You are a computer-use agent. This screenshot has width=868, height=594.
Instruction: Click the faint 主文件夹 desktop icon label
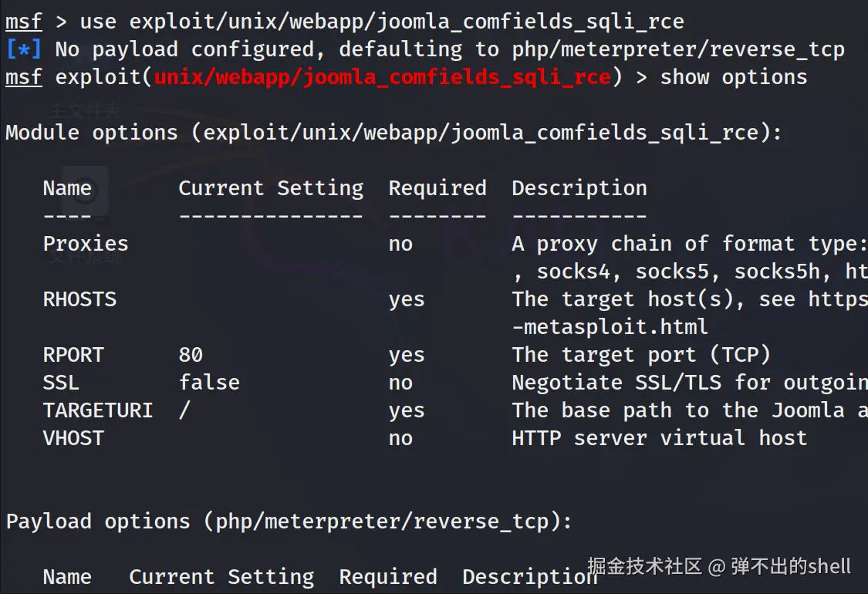(x=85, y=111)
